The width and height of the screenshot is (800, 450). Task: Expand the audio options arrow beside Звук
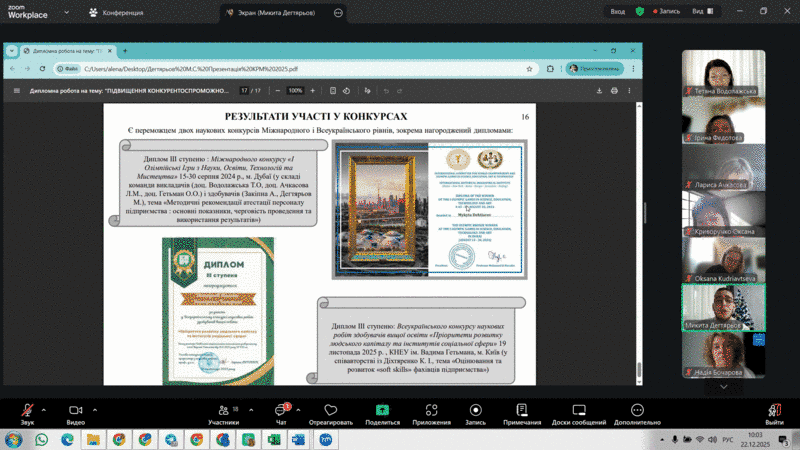point(46,407)
